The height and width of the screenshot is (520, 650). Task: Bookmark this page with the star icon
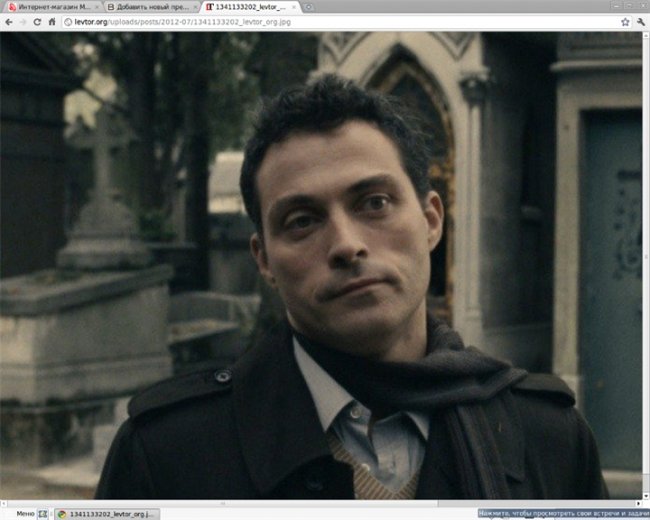tap(623, 21)
